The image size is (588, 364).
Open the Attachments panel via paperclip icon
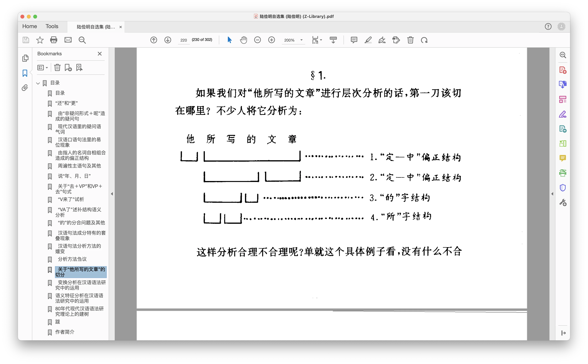click(25, 88)
